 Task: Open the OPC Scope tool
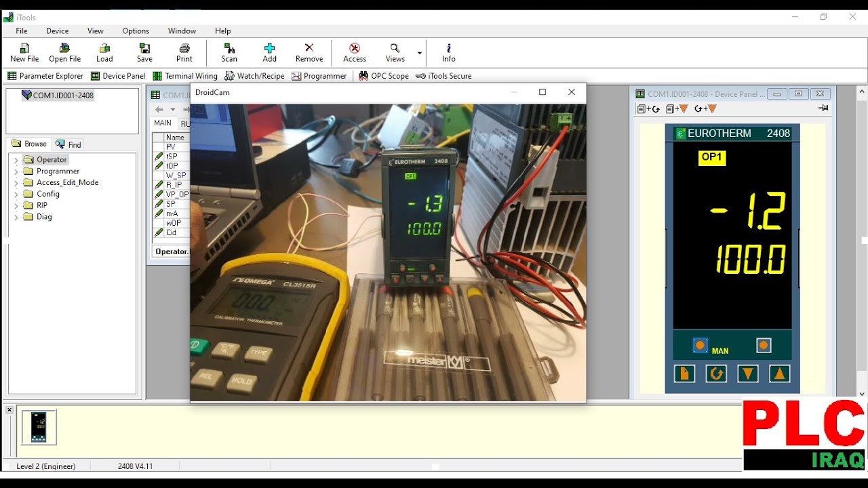click(x=384, y=76)
